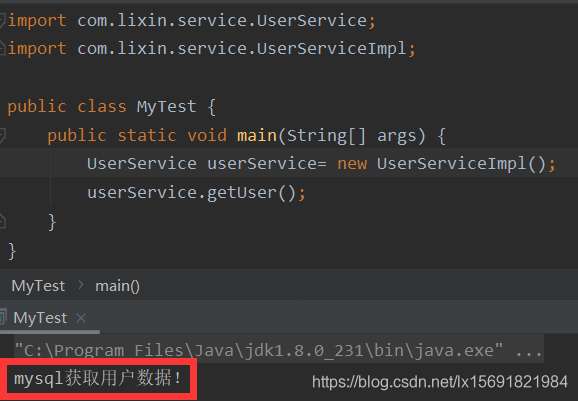Click the fold end marker at the second import

coord(2,49)
